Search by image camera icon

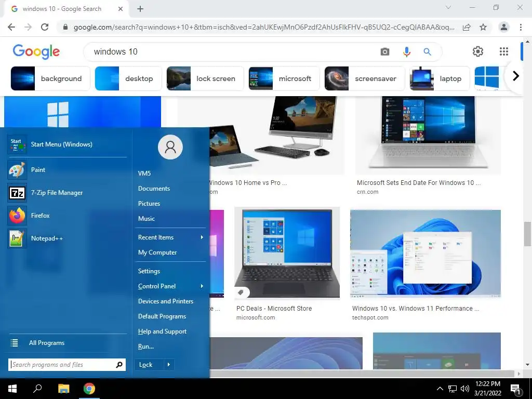coord(385,51)
